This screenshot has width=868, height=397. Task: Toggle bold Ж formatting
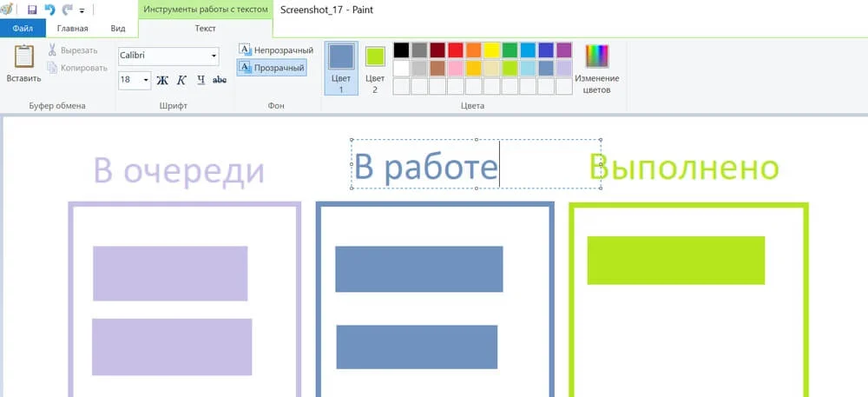pyautogui.click(x=162, y=80)
